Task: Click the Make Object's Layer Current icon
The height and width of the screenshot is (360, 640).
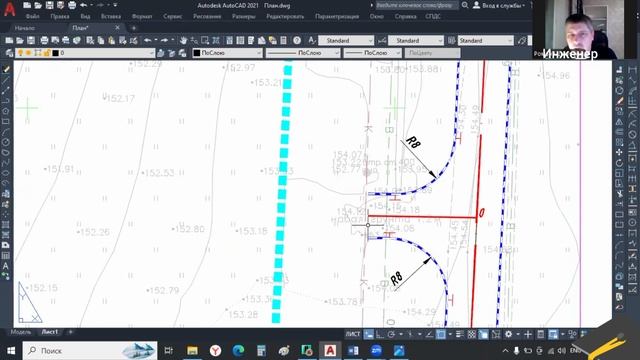Action: (x=161, y=53)
